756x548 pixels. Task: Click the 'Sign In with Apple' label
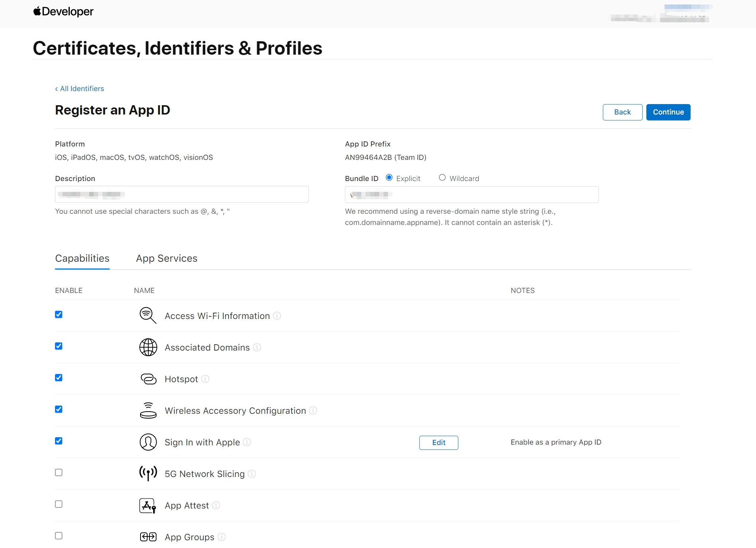pyautogui.click(x=202, y=442)
